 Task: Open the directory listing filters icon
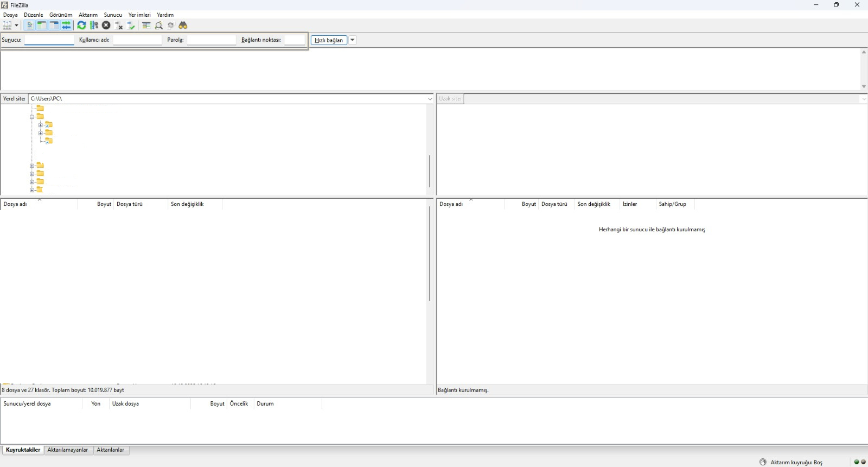[x=146, y=26]
